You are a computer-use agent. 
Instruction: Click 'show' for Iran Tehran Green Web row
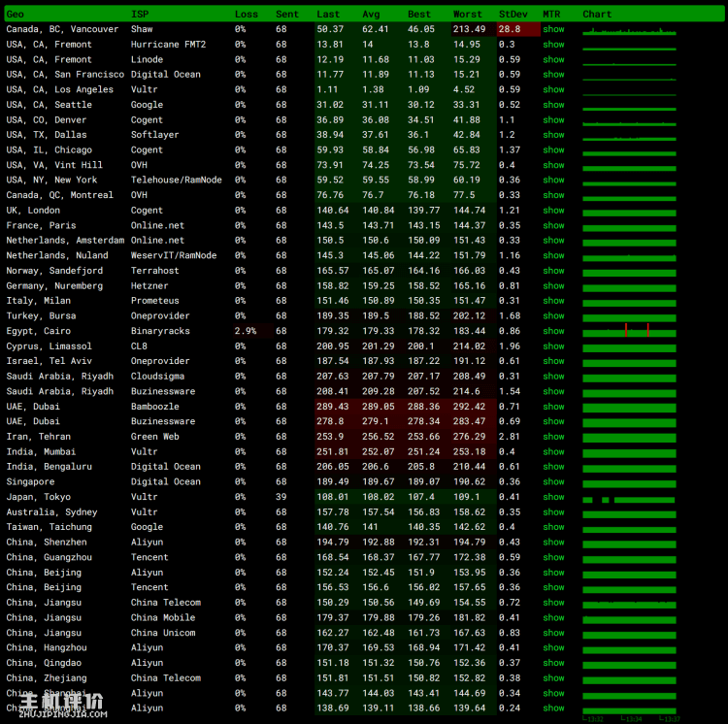(x=553, y=437)
